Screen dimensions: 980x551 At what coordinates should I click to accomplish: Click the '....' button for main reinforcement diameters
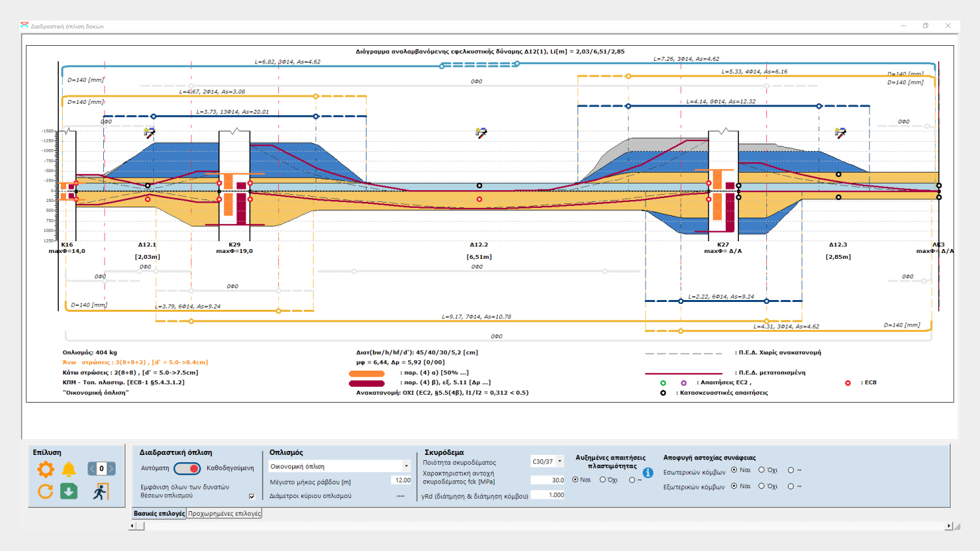point(400,496)
